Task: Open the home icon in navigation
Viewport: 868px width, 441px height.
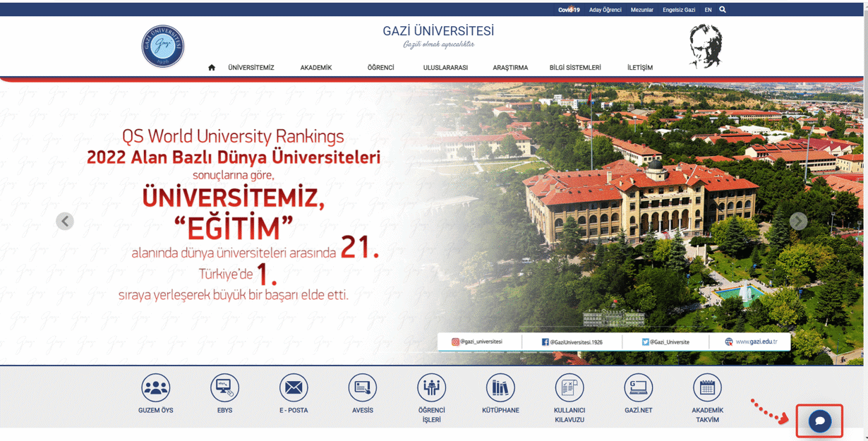Action: 212,68
